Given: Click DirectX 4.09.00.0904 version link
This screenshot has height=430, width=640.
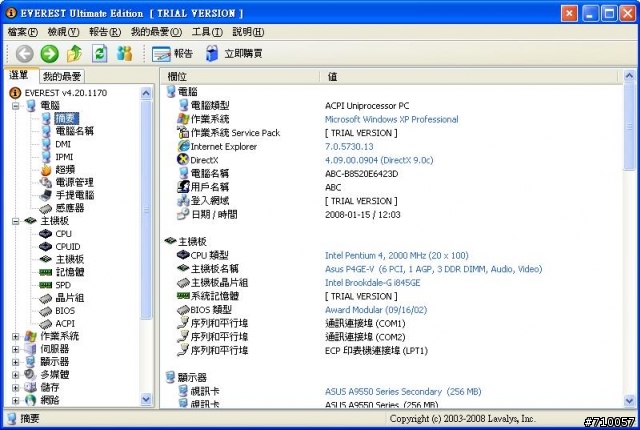Looking at the screenshot, I should click(379, 160).
